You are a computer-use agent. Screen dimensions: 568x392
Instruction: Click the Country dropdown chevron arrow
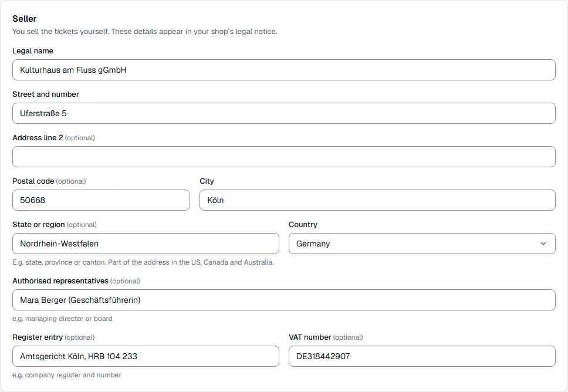pos(543,244)
